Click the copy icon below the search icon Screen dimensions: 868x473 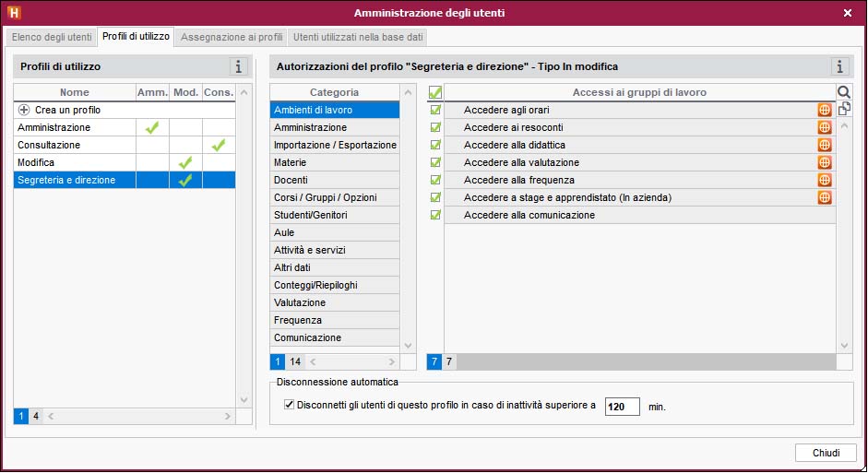pyautogui.click(x=843, y=108)
